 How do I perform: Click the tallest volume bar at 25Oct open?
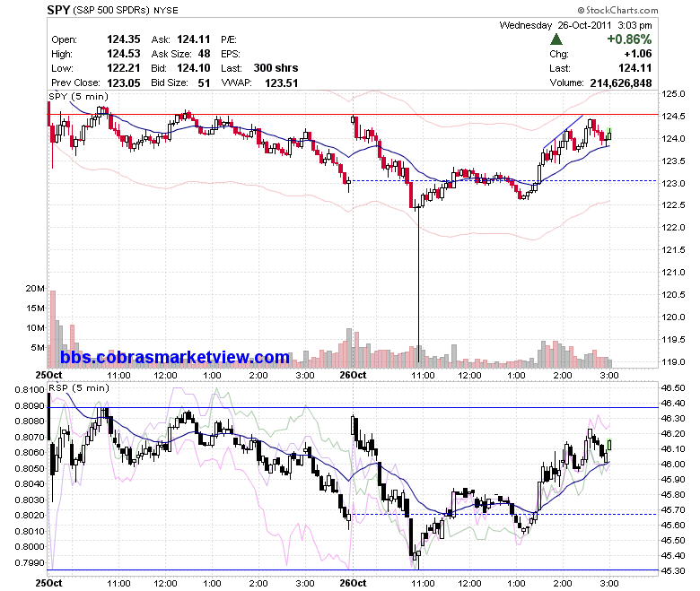click(x=53, y=329)
